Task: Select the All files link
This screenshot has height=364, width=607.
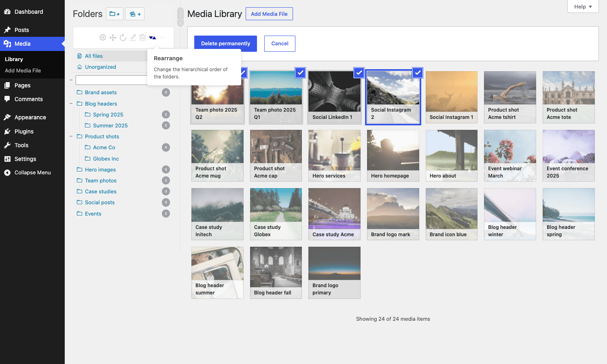Action: pos(93,56)
